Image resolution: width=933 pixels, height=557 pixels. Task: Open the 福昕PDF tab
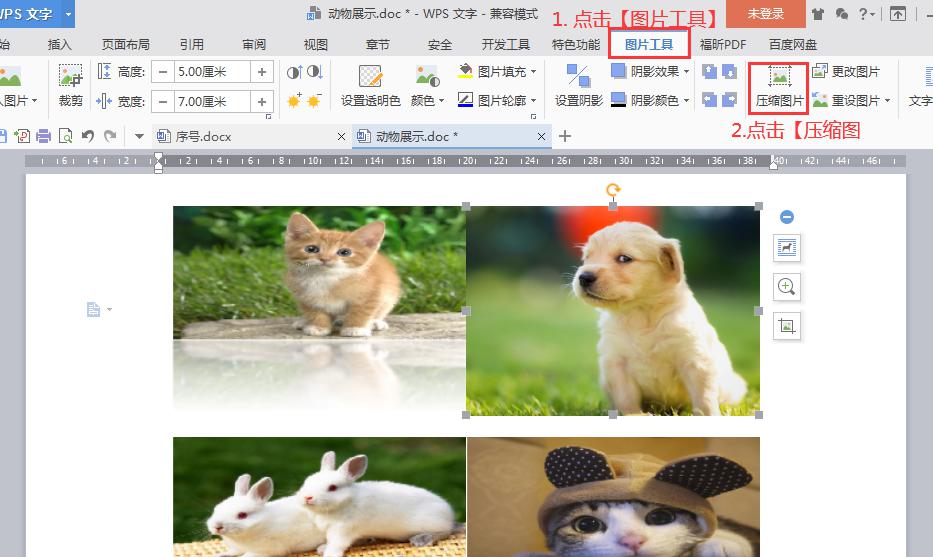[722, 45]
